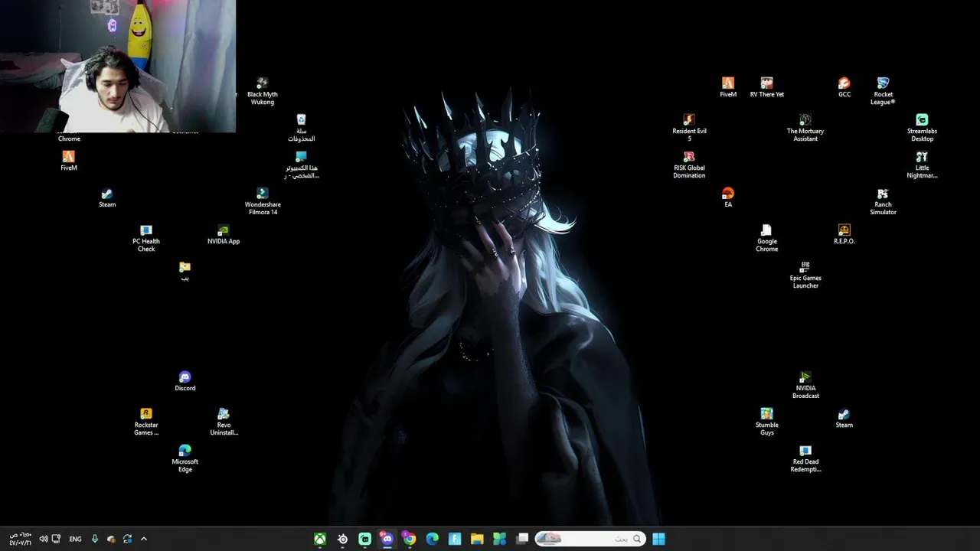The width and height of the screenshot is (980, 551).
Task: Launch The Mortuary Assistant shortcut
Action: 805,127
